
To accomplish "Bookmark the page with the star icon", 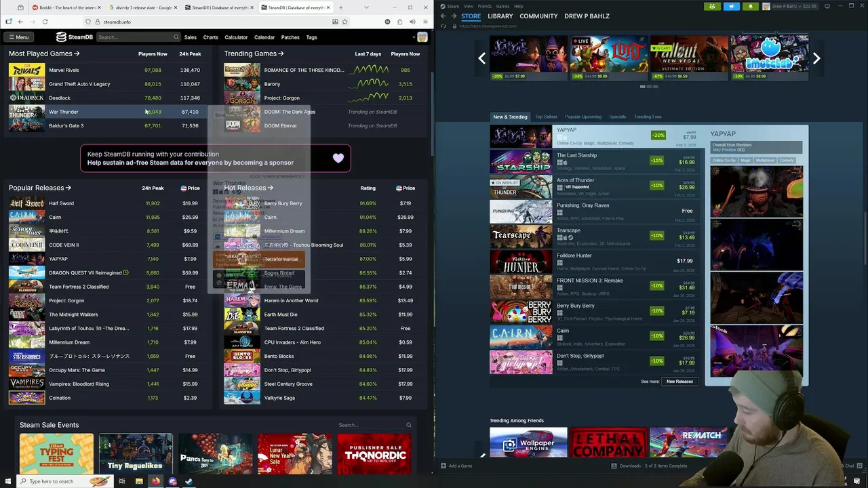I will [x=344, y=22].
